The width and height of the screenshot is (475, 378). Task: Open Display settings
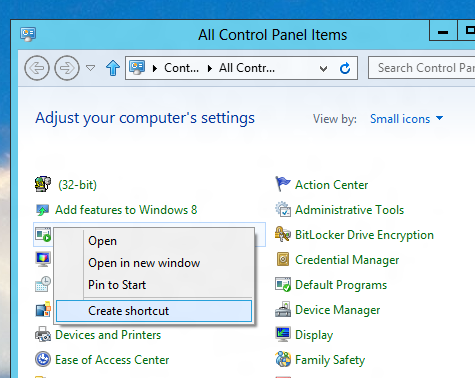(x=314, y=335)
